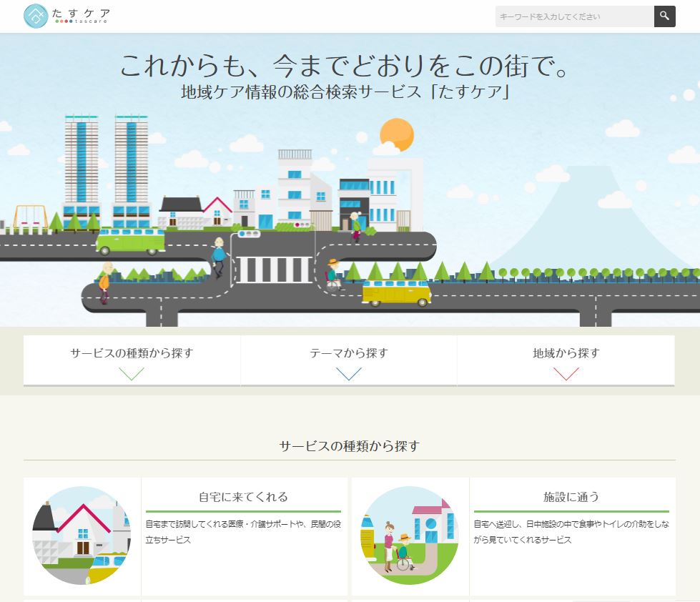Click subtitle 地域ケア情報の総合検索サービス「たすケア」
700x602 pixels.
[345, 92]
